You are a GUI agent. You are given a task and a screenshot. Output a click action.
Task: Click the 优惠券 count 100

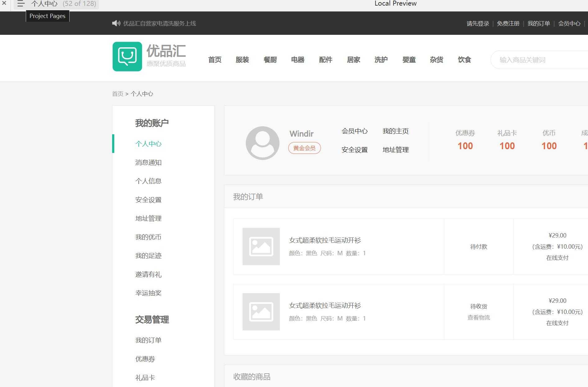pos(465,146)
